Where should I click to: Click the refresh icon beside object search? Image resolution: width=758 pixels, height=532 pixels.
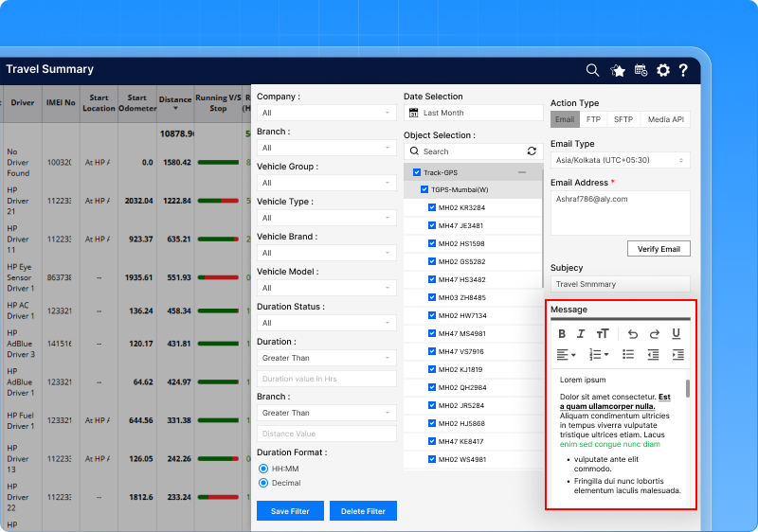pos(532,151)
